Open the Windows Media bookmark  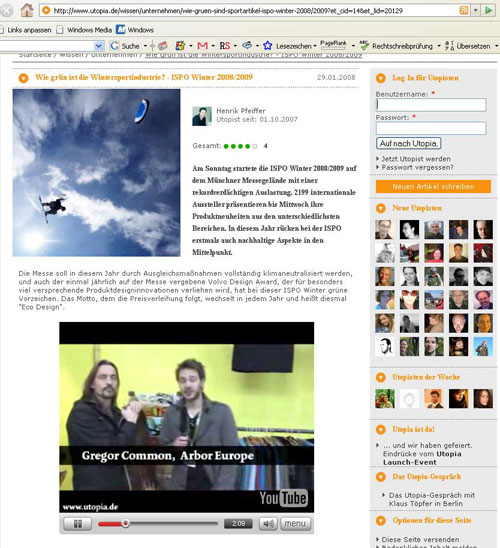[85, 30]
